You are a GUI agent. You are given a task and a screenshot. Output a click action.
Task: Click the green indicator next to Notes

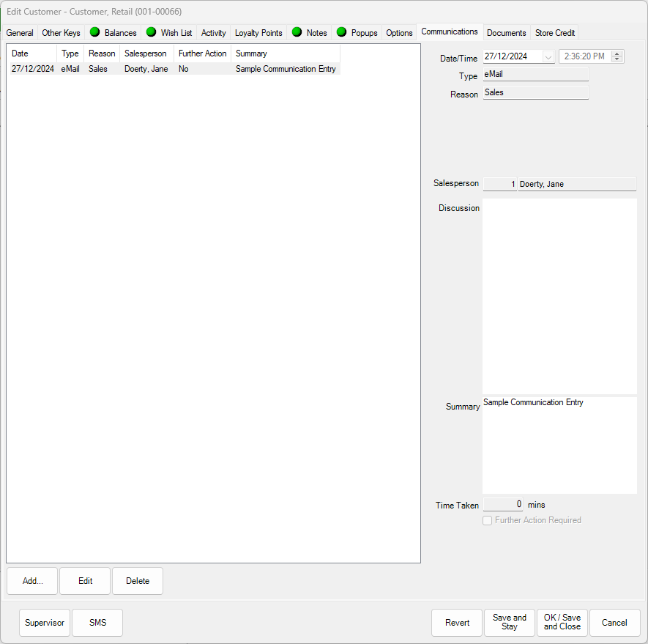click(297, 32)
